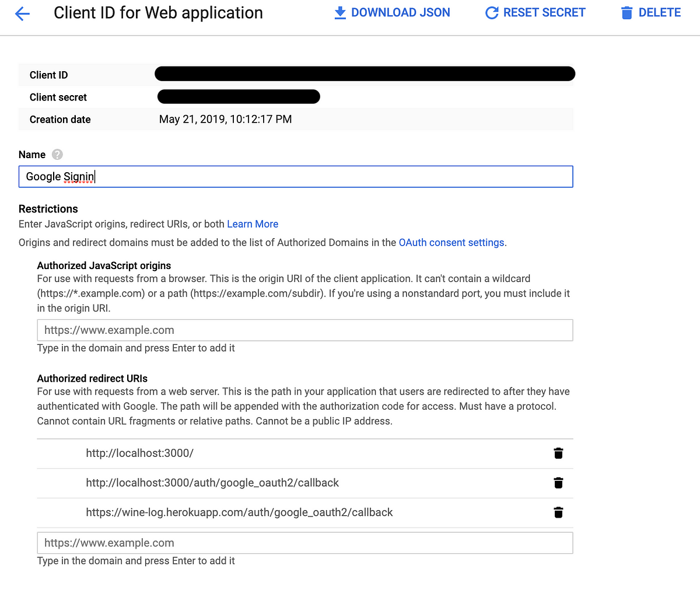Click the download icon beside DOWNLOAD JSON
700x590 pixels.
(340, 13)
